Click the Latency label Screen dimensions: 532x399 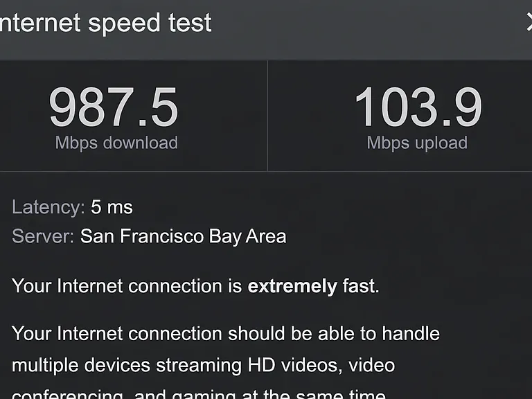click(x=48, y=207)
